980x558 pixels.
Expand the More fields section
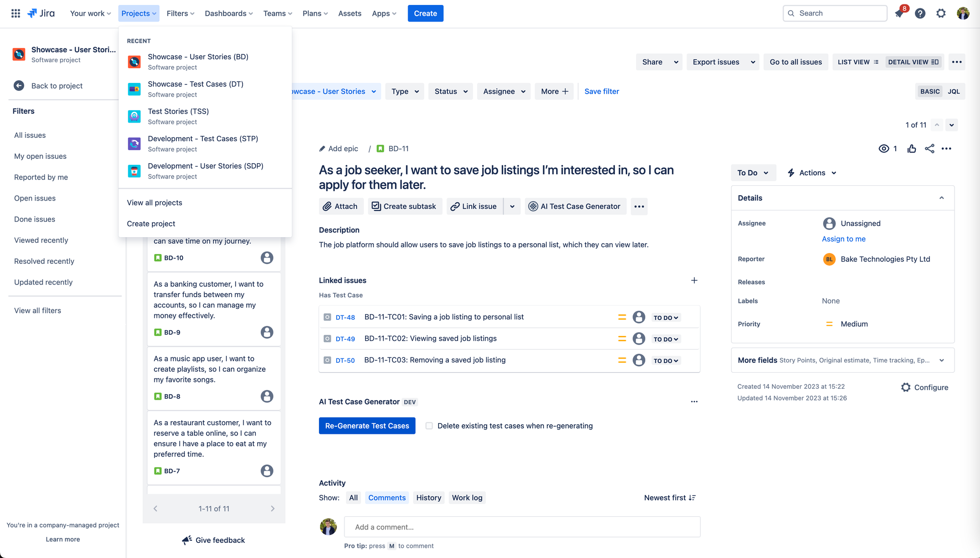941,360
